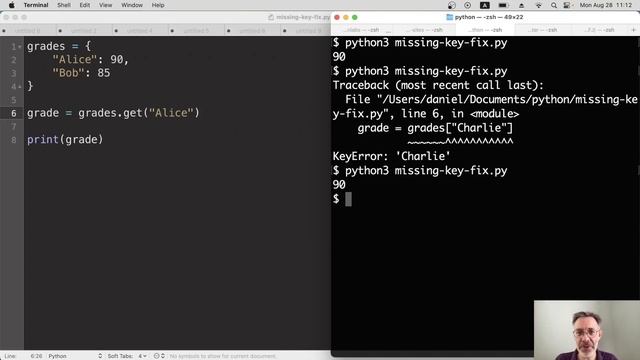Click the eject icon in menu bar
The height and width of the screenshot is (360, 640).
point(521,5)
